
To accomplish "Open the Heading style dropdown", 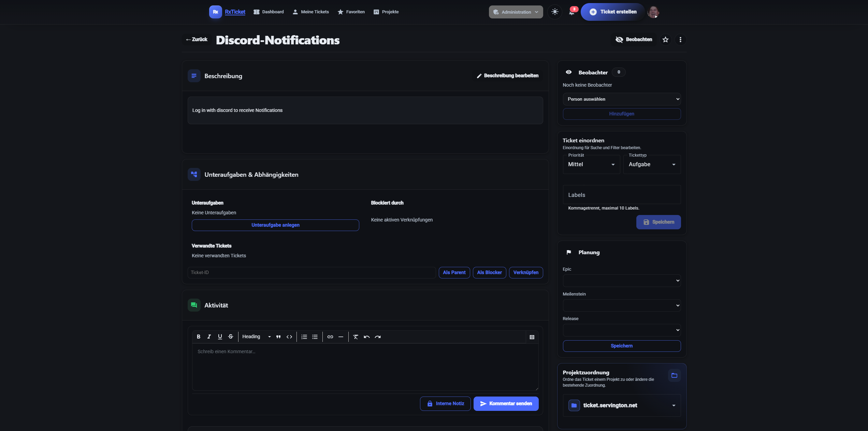I will point(256,337).
